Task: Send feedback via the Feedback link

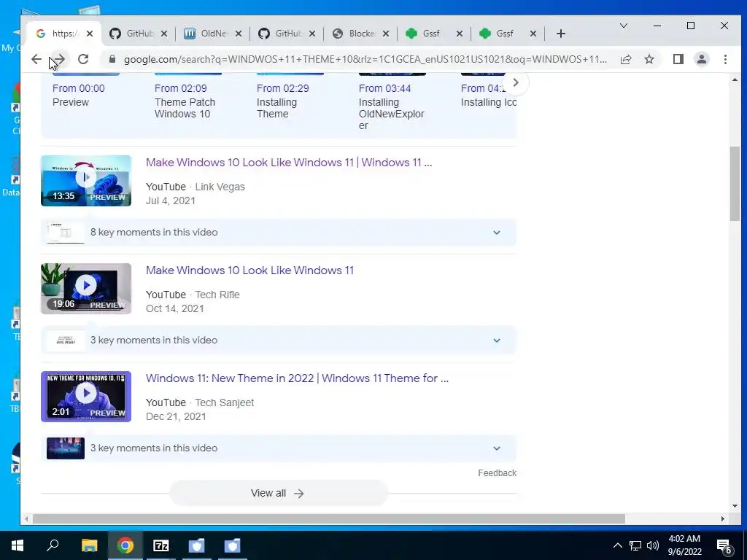Action: point(497,472)
